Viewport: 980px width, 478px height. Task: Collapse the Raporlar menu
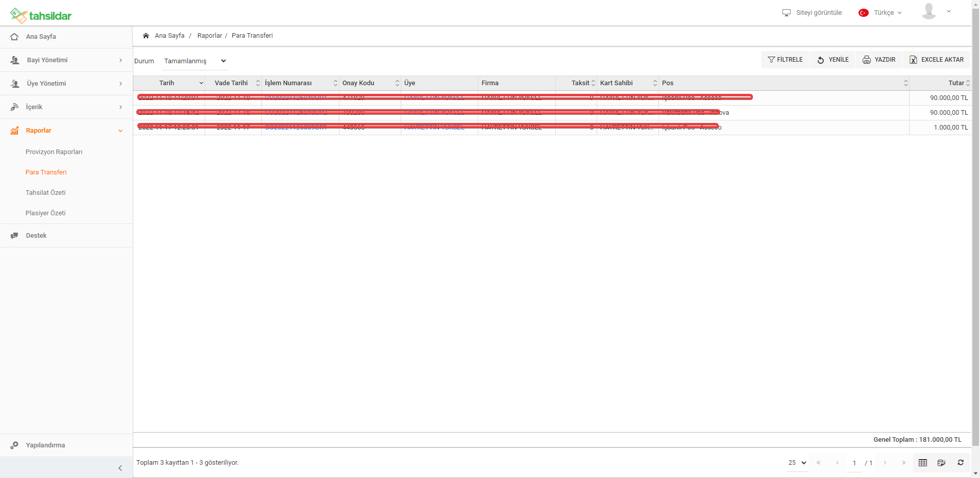click(x=120, y=131)
